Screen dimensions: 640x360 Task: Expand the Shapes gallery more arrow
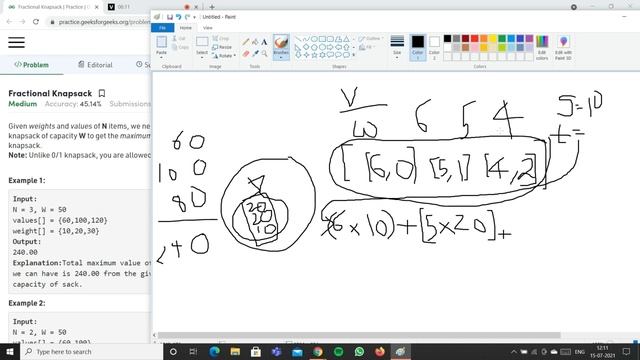coord(353,55)
